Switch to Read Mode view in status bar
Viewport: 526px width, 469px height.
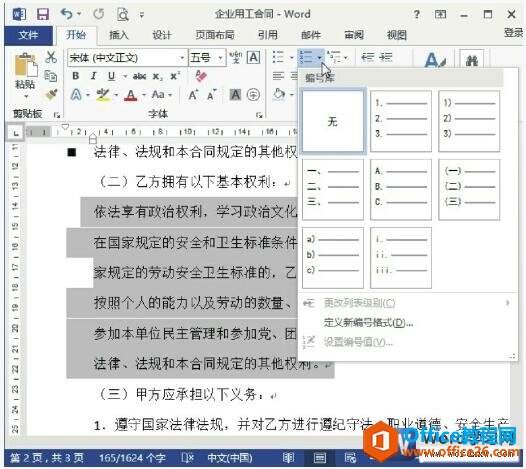coord(288,458)
